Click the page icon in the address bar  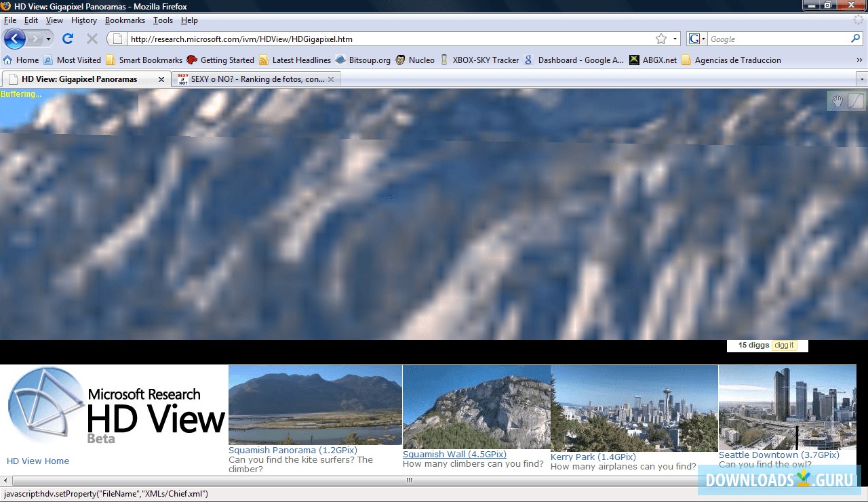click(x=117, y=39)
